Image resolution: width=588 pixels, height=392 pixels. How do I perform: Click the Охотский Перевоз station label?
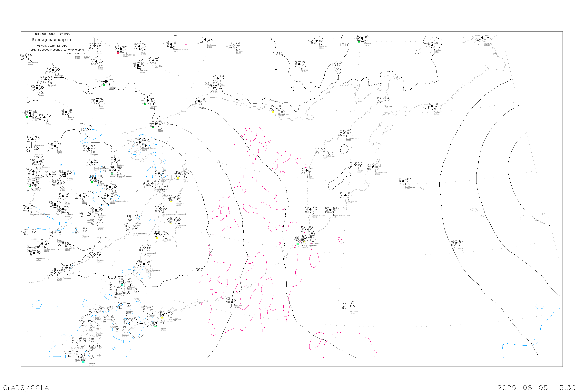coord(181,50)
